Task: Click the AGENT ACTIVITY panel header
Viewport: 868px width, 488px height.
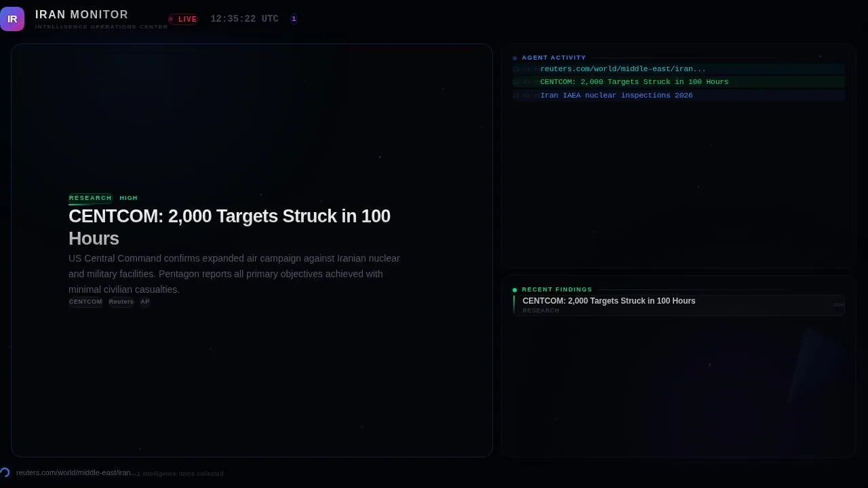Action: click(553, 58)
